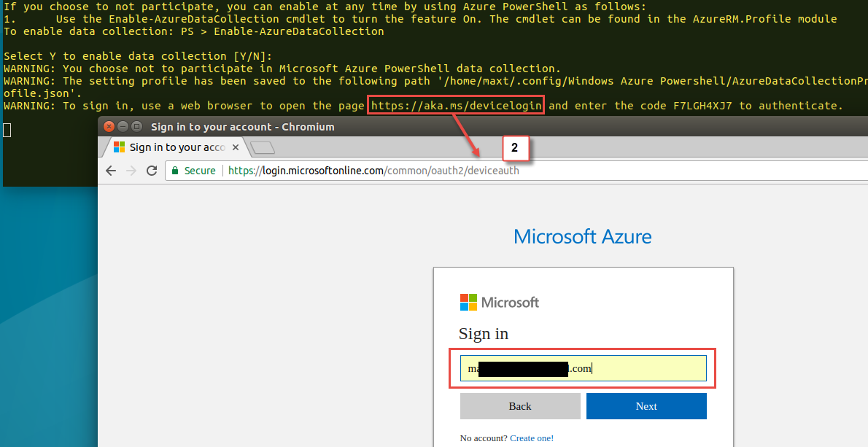Click the terminal cursor block

(7, 130)
